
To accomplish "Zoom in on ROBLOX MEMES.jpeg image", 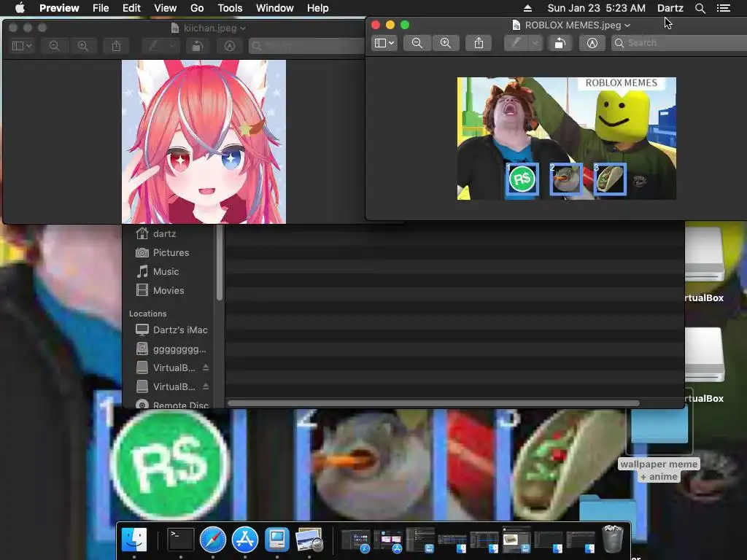I will (446, 43).
